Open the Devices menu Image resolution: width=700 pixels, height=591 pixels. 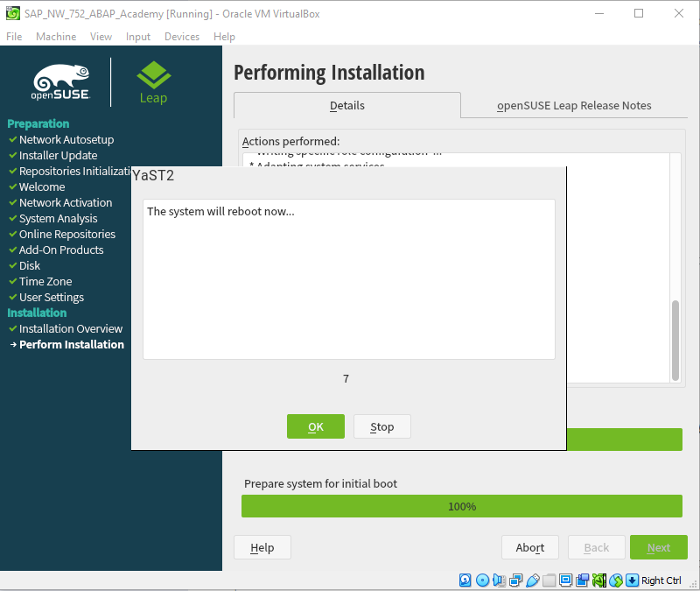pos(182,37)
